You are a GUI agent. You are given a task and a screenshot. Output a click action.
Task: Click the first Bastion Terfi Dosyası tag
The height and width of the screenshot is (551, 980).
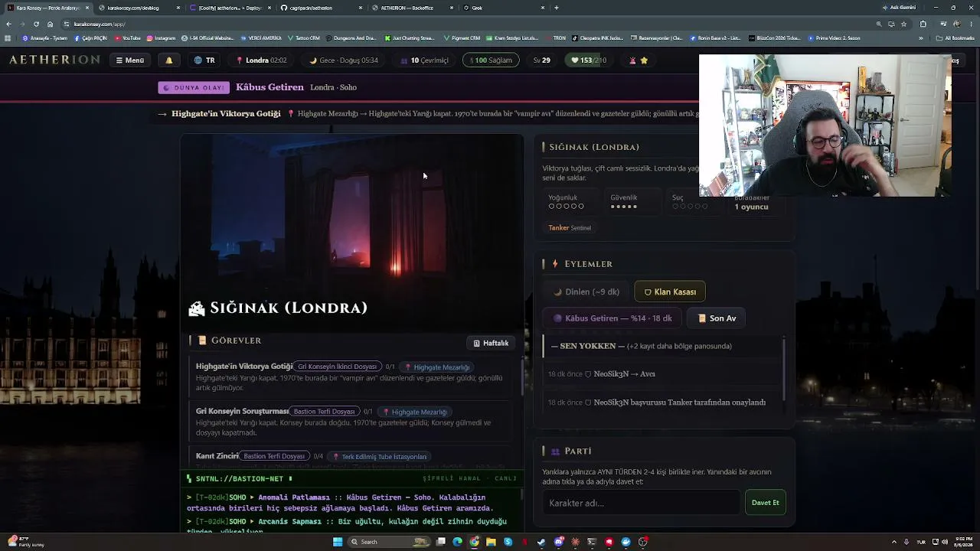(x=325, y=411)
